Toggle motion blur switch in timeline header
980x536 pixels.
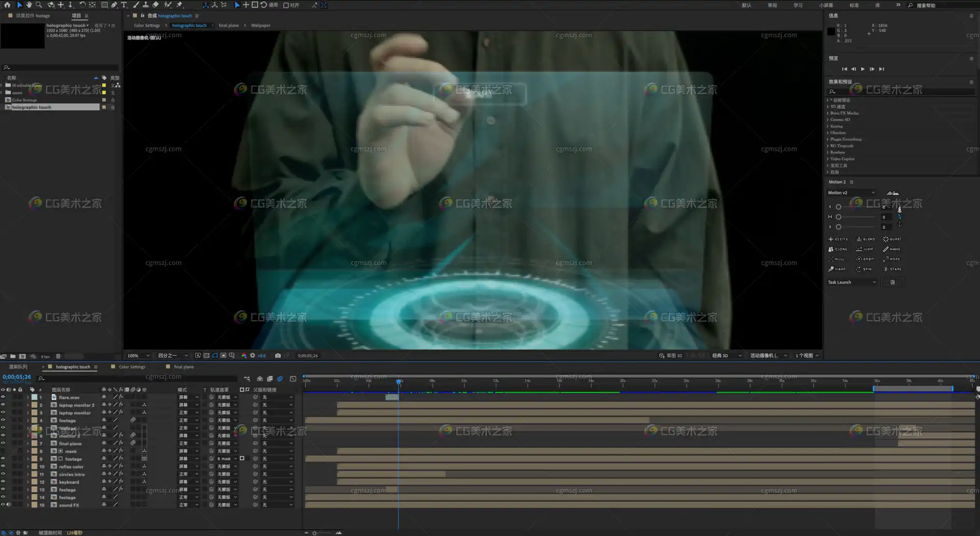(280, 379)
